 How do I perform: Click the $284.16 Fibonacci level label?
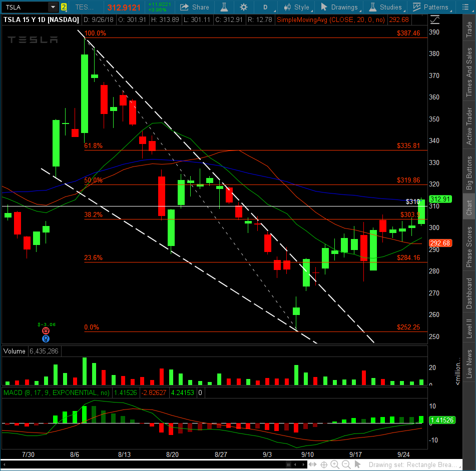tap(408, 257)
